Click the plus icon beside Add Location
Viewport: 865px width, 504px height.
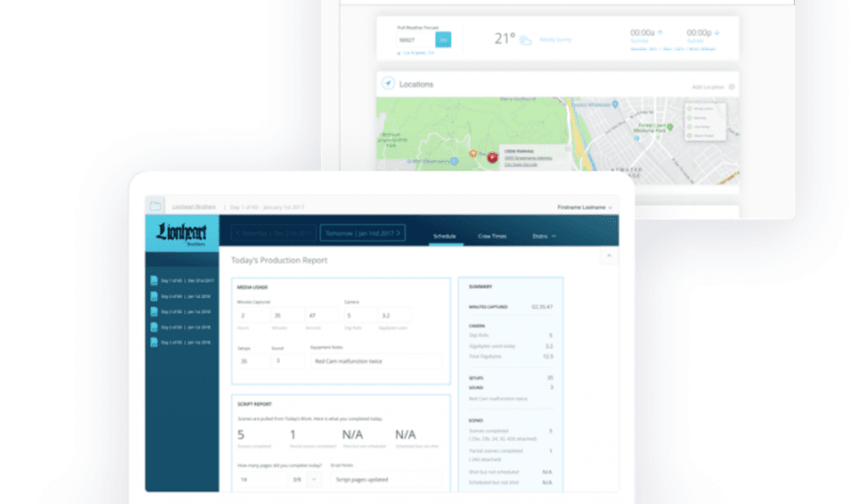(732, 86)
